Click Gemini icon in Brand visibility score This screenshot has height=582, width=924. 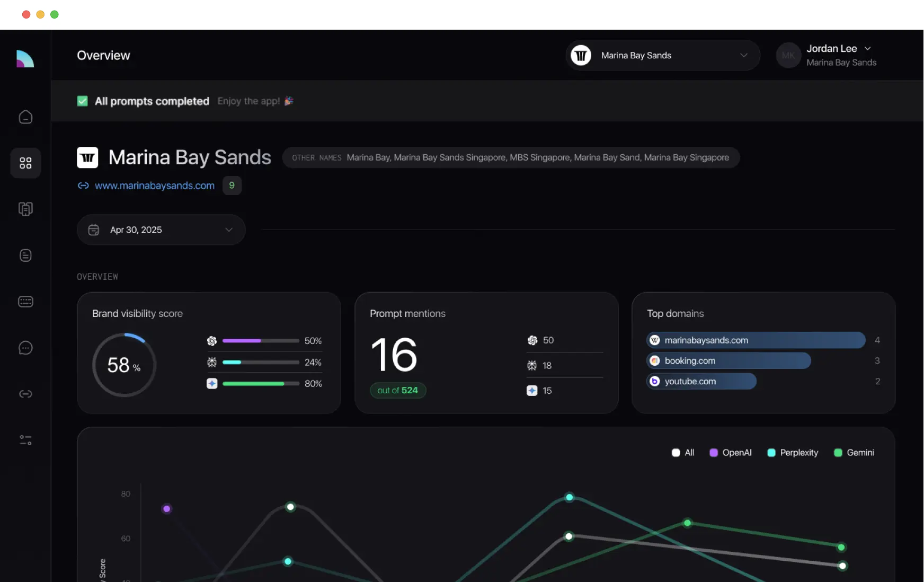[212, 383]
